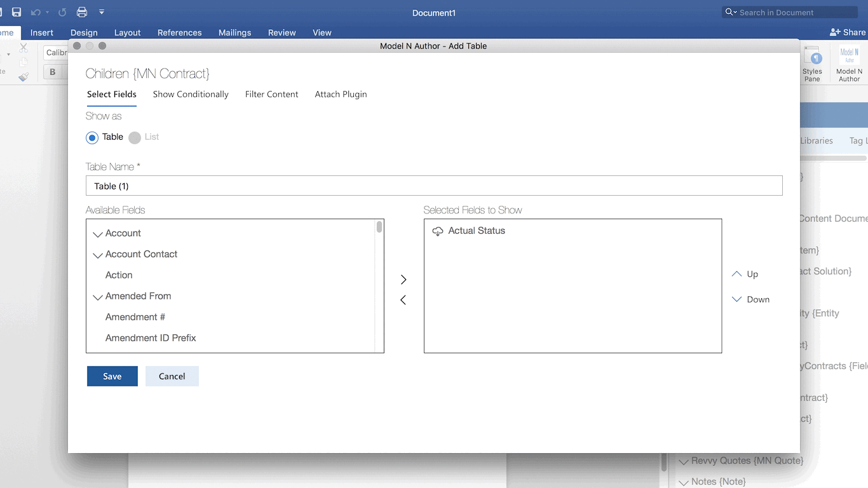868x488 pixels.
Task: Toggle Bold formatting in Word ribbon
Action: click(x=53, y=72)
